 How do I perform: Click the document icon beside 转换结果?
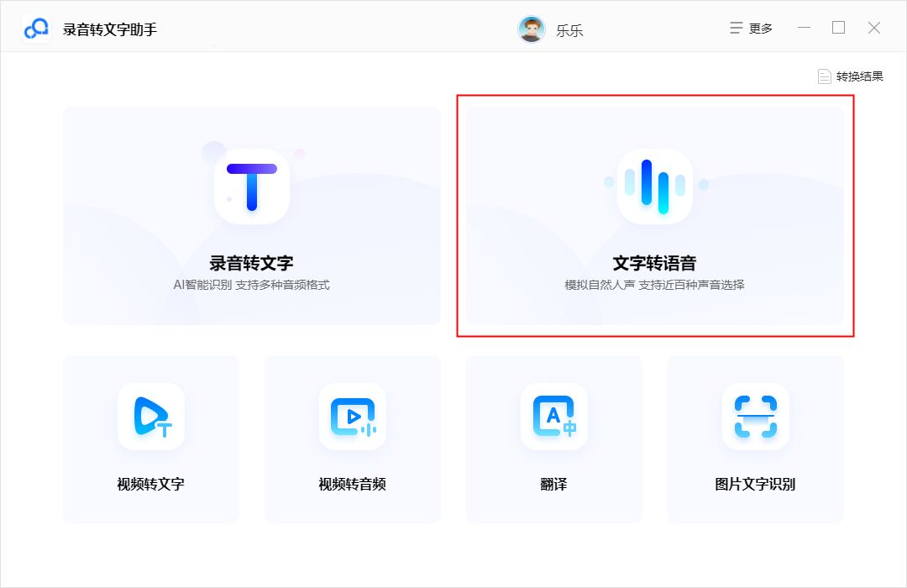(825, 76)
